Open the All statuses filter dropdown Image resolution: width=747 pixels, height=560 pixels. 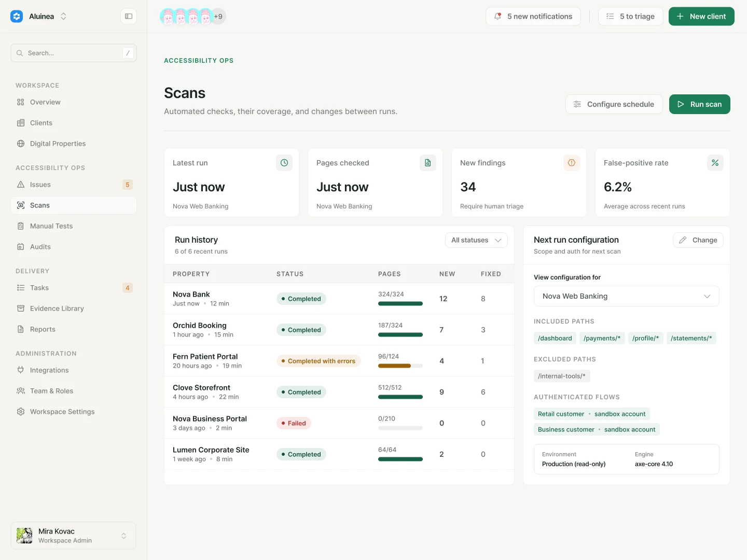pos(476,240)
